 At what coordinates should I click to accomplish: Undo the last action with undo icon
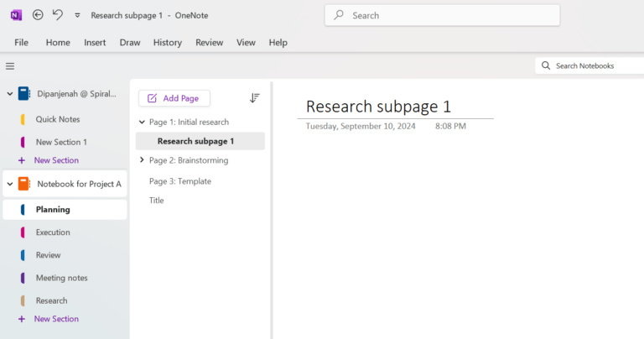pyautogui.click(x=58, y=15)
